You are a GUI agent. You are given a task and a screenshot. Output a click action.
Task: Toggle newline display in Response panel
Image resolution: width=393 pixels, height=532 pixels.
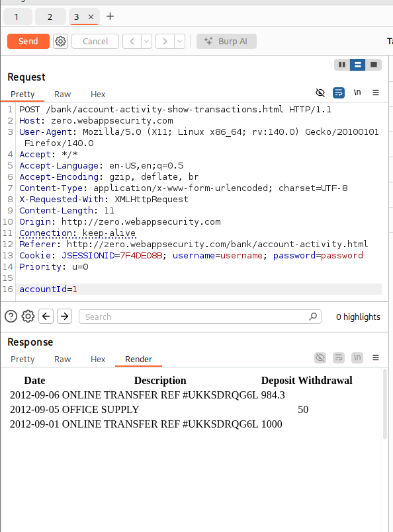tap(357, 358)
